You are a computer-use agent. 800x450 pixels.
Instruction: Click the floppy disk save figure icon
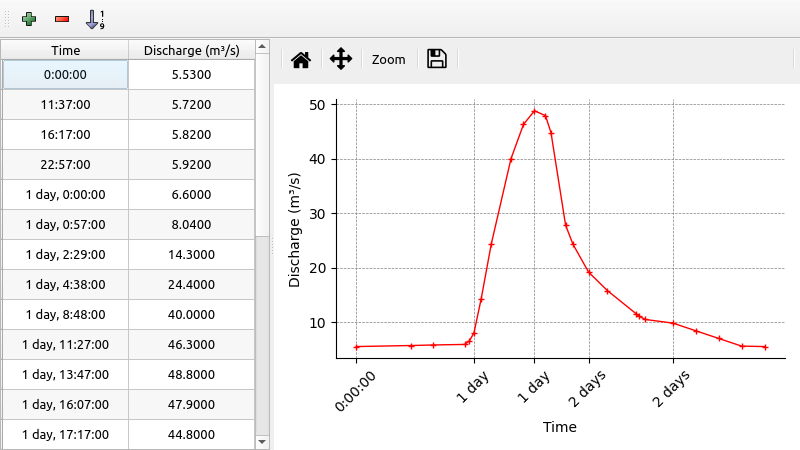point(436,59)
